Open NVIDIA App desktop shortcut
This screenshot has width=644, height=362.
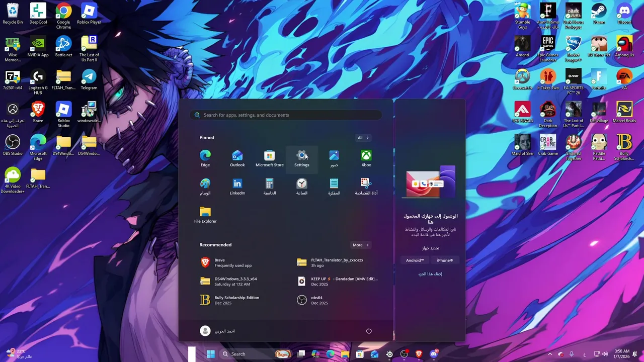(38, 47)
